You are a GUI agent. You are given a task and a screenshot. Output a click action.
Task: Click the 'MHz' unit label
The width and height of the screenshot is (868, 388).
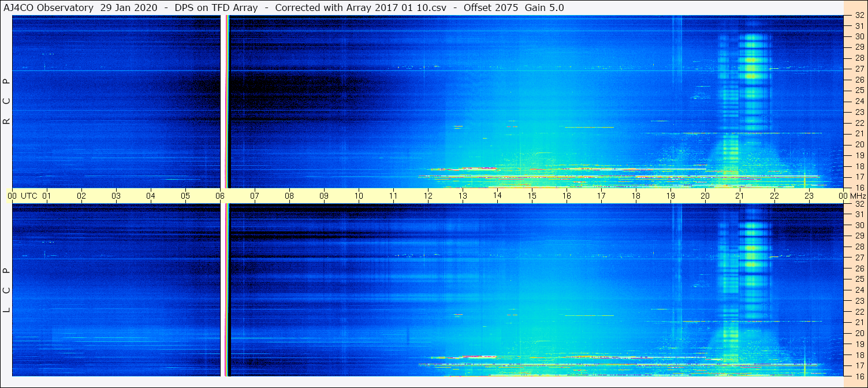857,196
